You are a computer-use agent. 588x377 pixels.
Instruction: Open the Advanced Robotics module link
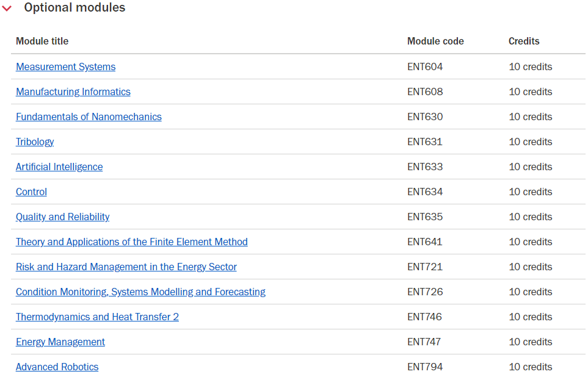[x=57, y=367]
